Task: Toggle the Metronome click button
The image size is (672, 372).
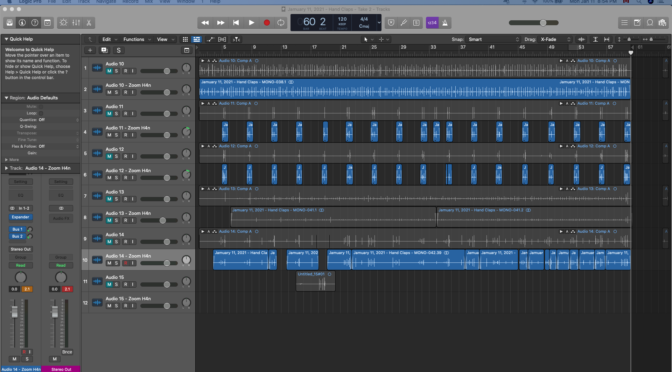Action: click(x=445, y=23)
